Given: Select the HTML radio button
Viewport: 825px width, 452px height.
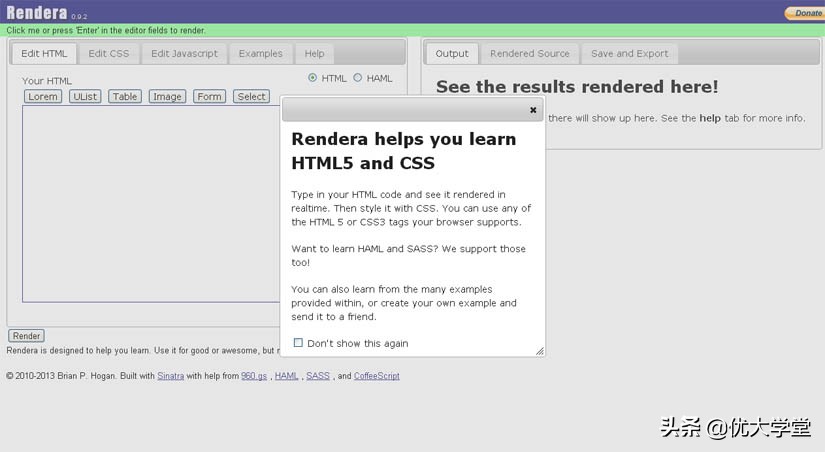Looking at the screenshot, I should (x=313, y=78).
